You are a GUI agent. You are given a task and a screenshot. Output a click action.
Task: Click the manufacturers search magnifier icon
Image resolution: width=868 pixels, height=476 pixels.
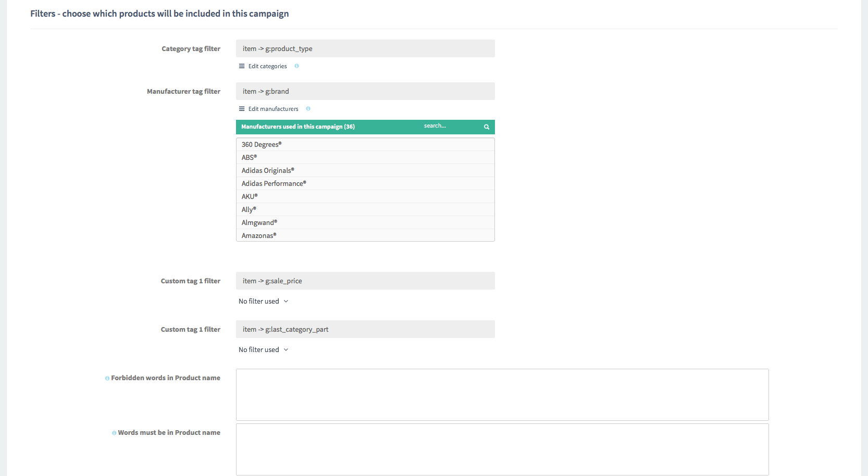tap(486, 127)
